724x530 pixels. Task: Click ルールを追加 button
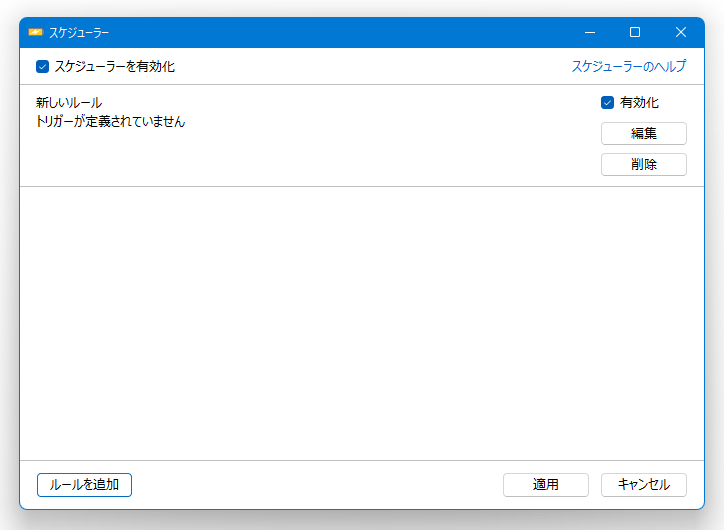tap(84, 485)
